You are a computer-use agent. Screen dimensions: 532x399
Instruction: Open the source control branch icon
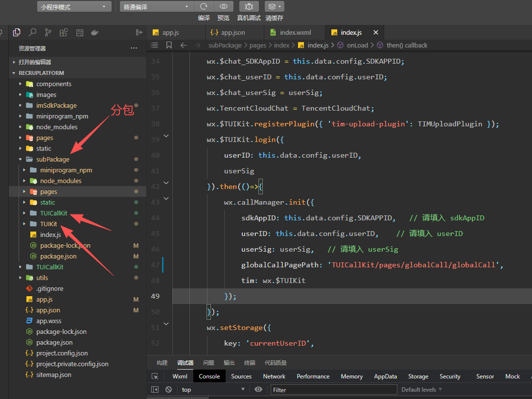[x=48, y=33]
